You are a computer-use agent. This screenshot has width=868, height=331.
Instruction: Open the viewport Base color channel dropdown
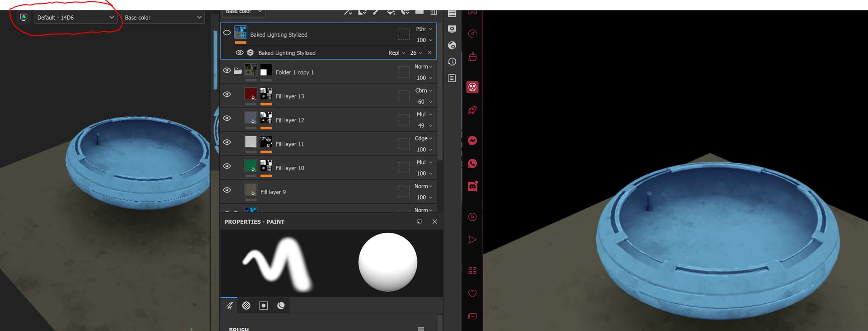163,18
